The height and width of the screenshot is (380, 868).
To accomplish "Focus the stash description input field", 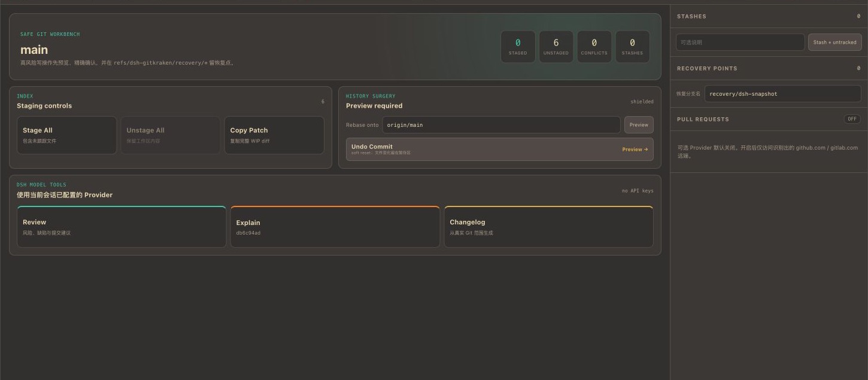I will click(x=740, y=42).
